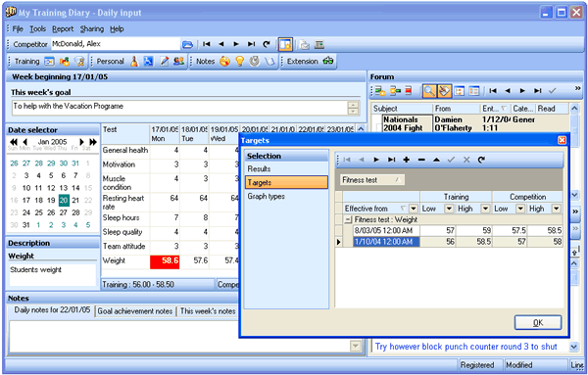Refresh competitor data in main toolbar
Screen dimensions: 588x375
267,44
